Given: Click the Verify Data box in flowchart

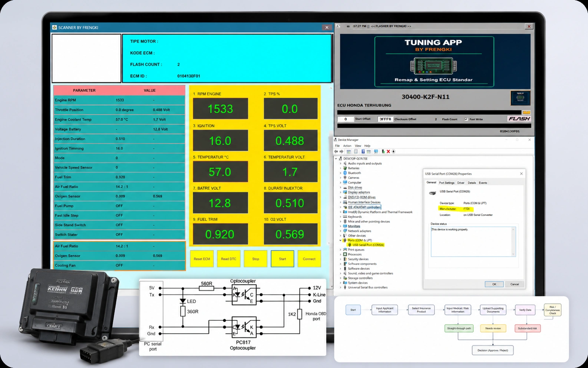Looking at the screenshot, I should click(x=525, y=310).
